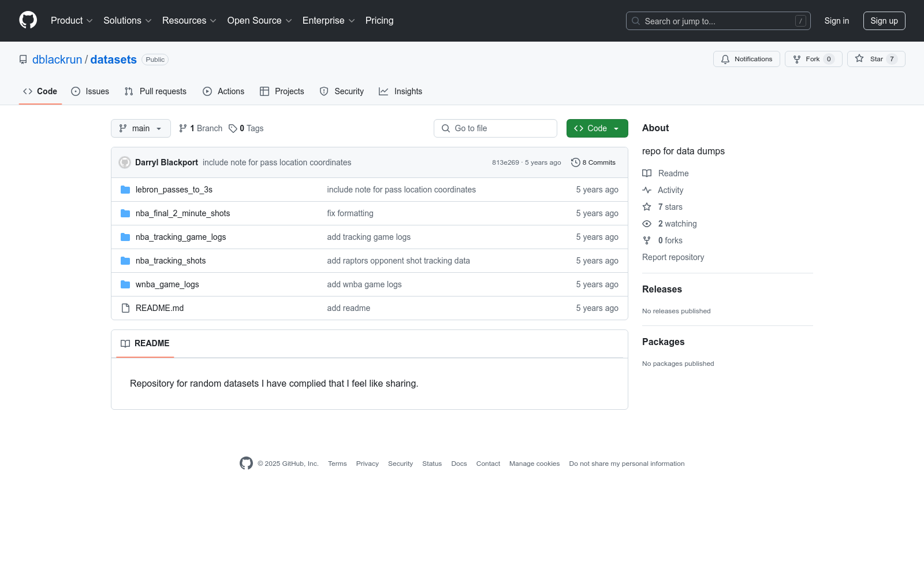
Task: Click the fork icon beside 0 forks
Action: coord(647,240)
